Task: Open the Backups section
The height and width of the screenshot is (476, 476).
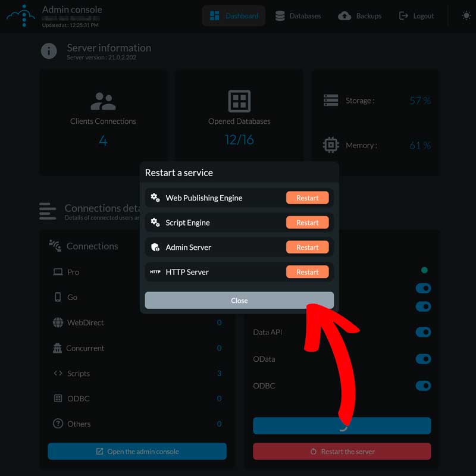Action: [359, 16]
